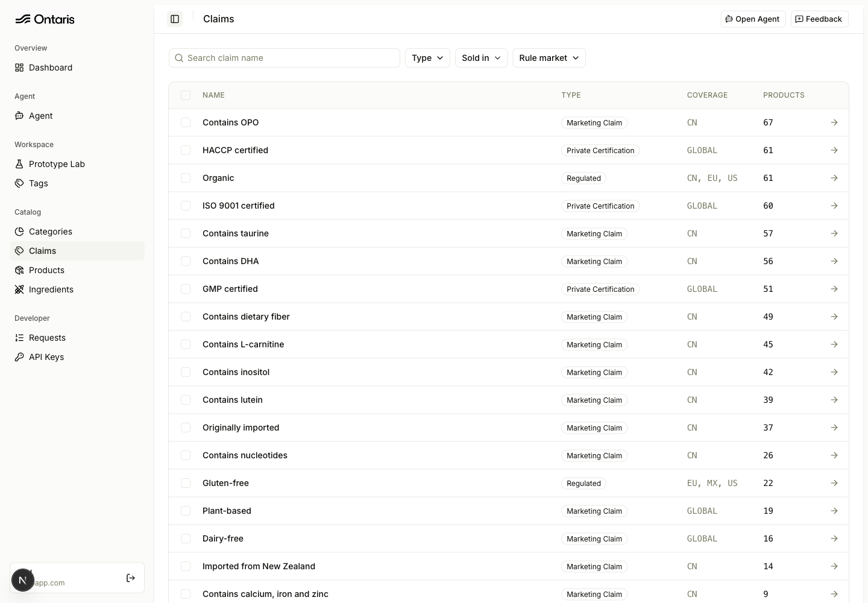The image size is (868, 603).
Task: Click CN, EU, US coverage for Organic
Action: 712,178
